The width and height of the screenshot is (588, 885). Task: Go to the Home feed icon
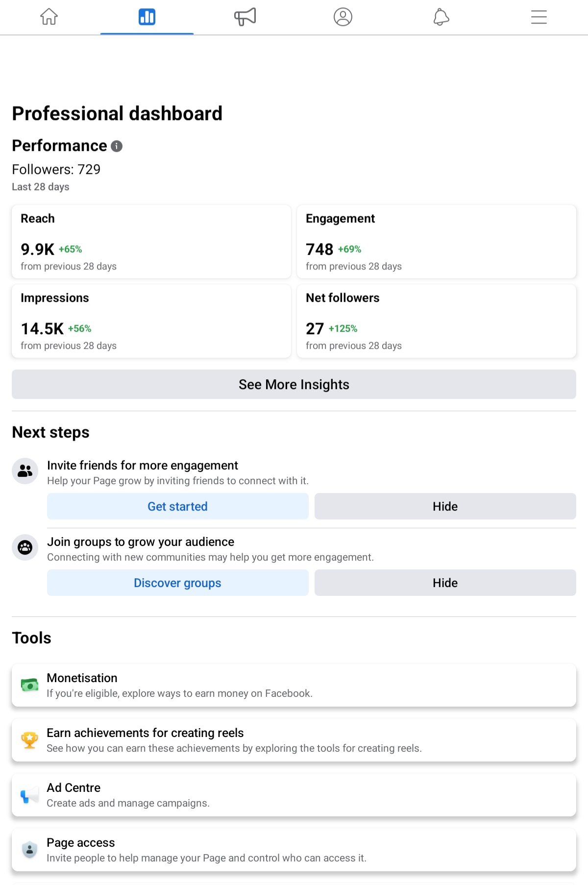[49, 17]
